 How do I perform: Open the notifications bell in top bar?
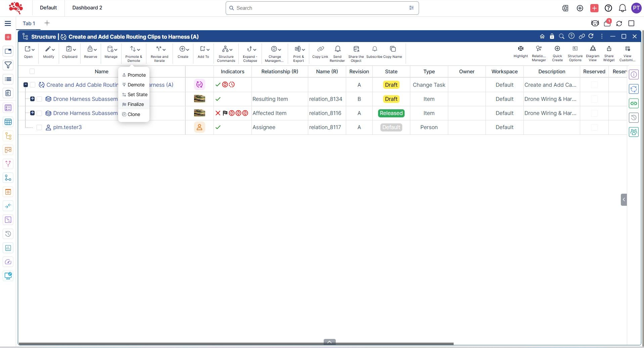622,8
